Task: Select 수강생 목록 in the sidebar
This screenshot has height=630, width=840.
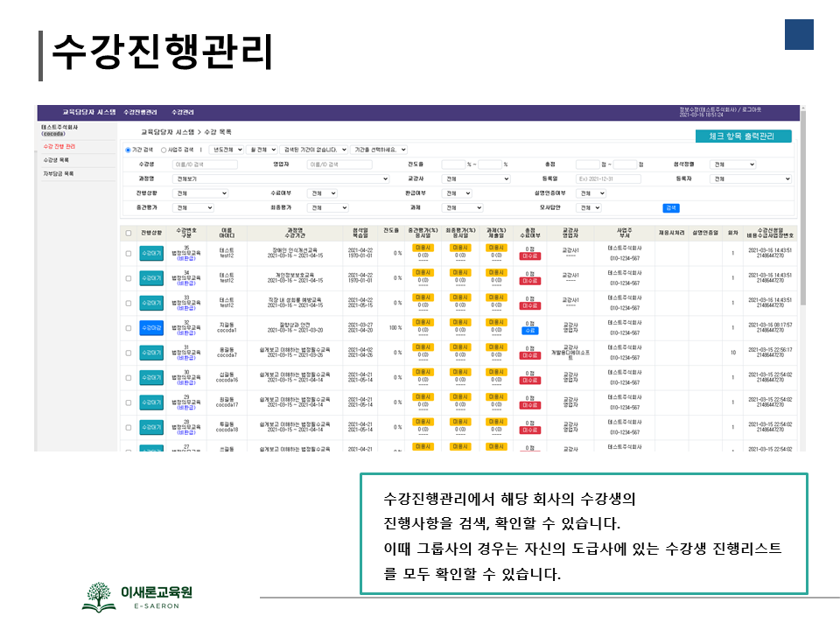Action: (56, 160)
